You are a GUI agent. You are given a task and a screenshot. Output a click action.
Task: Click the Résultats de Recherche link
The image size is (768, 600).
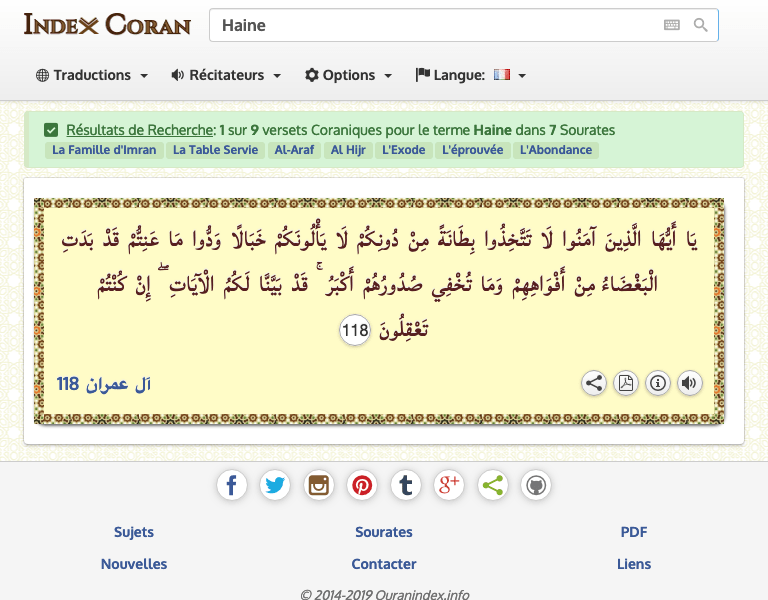(x=140, y=130)
